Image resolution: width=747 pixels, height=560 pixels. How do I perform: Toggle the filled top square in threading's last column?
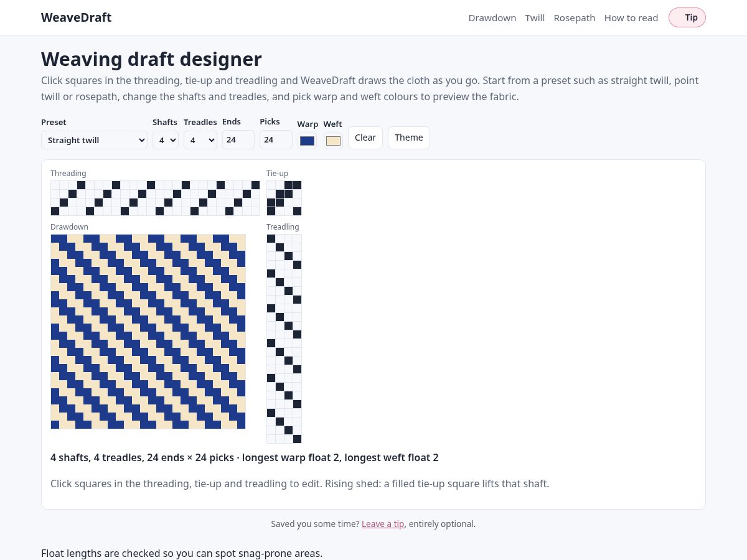click(x=255, y=185)
